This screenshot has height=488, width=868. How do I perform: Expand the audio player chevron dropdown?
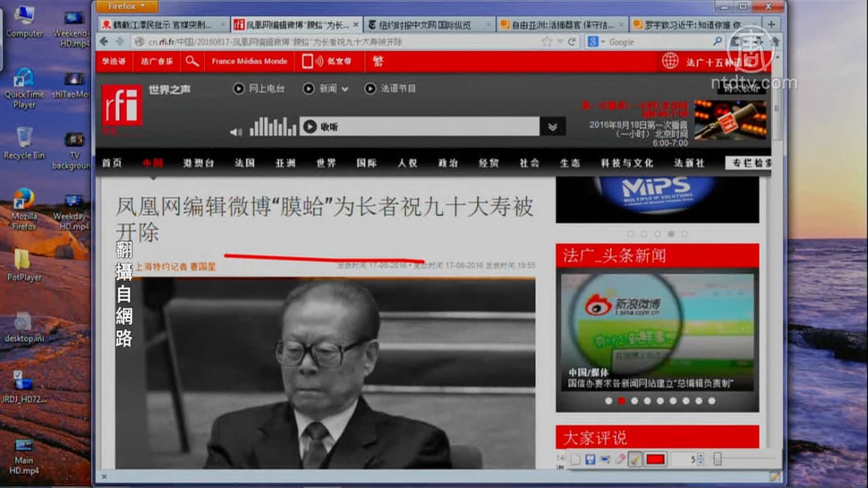(x=552, y=127)
